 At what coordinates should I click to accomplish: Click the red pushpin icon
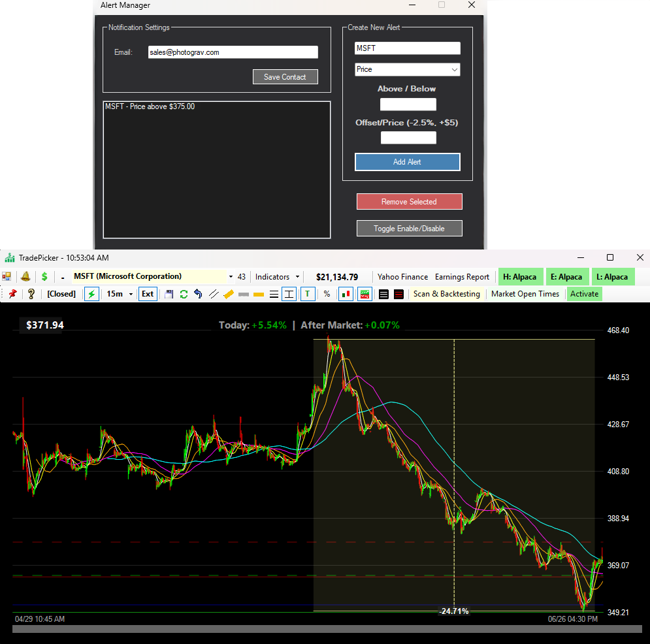click(12, 294)
